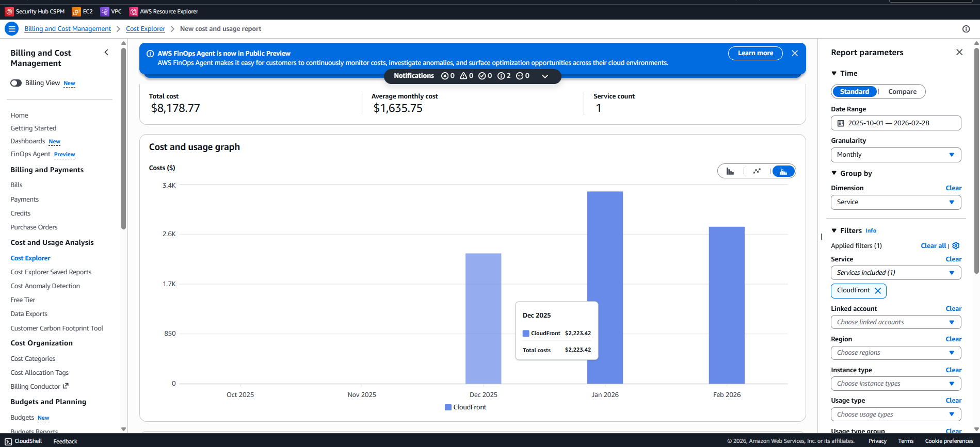Open the Filters Info link

871,231
